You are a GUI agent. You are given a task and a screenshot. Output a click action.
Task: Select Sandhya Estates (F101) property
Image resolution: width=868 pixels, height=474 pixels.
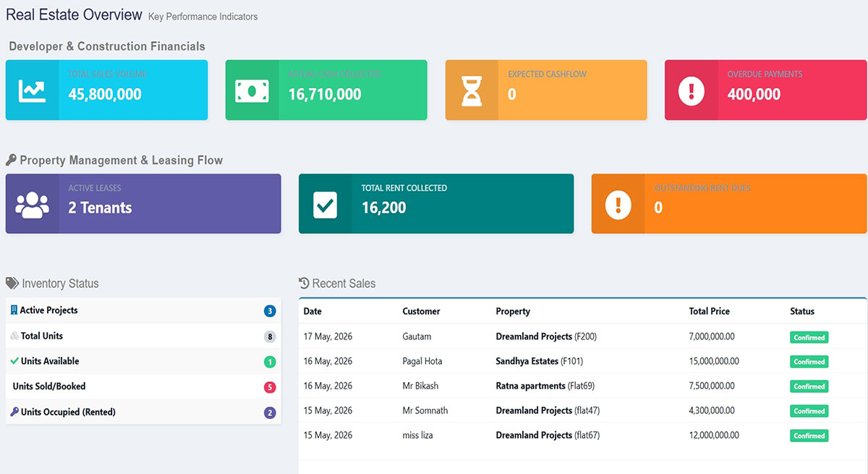540,361
